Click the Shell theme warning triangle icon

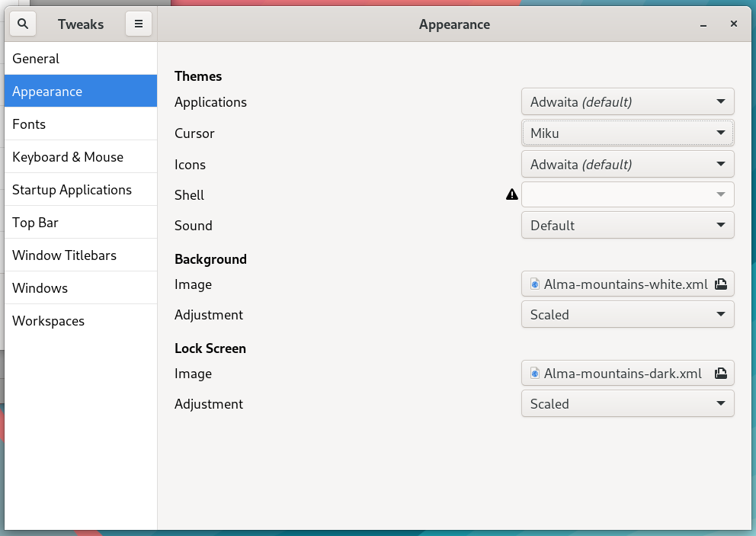[x=512, y=195]
